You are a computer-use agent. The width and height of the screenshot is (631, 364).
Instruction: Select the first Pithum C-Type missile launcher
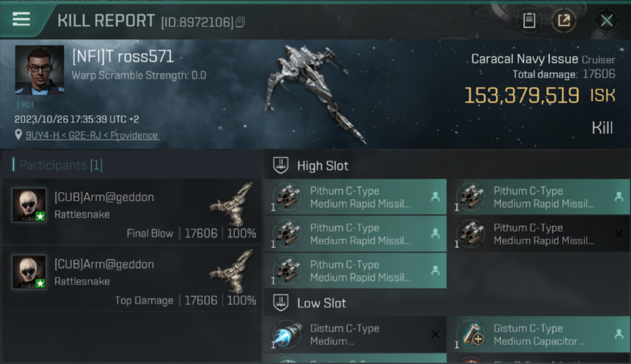click(x=355, y=197)
